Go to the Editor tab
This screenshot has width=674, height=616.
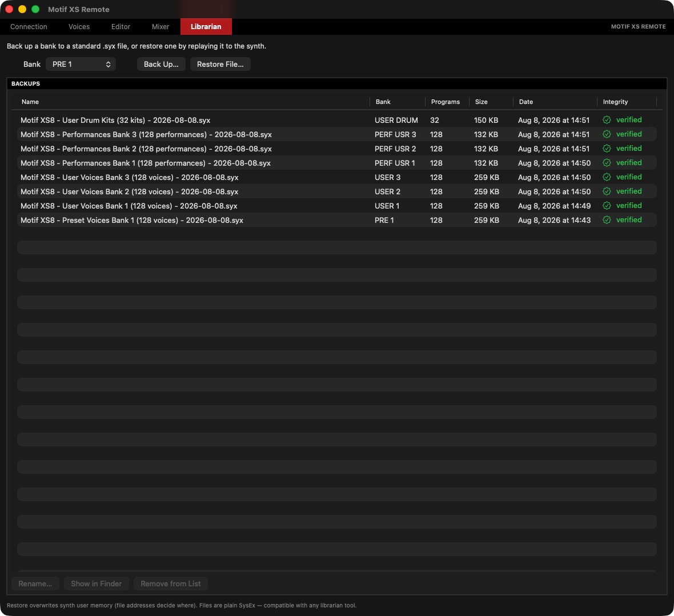point(121,27)
